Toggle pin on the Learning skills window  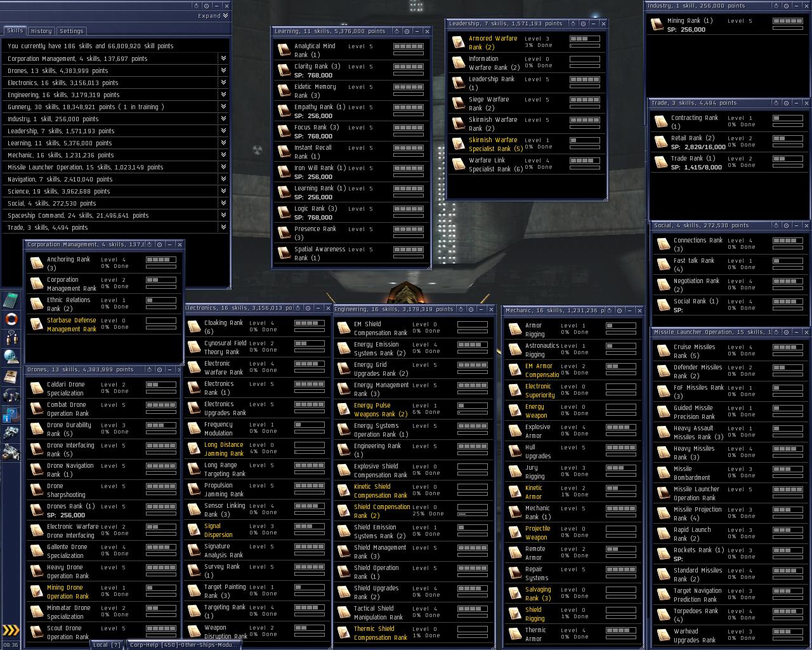(407, 31)
